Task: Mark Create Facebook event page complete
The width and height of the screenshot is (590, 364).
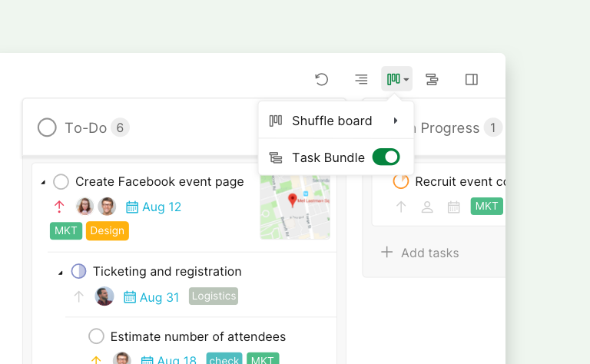Action: tap(61, 182)
